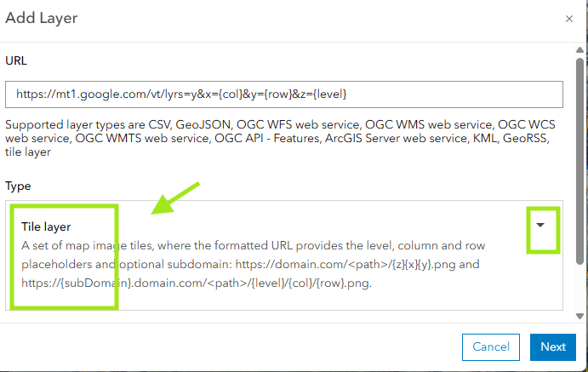Select the Tile layer heading
Image resolution: width=588 pixels, height=372 pixels.
[x=46, y=226]
